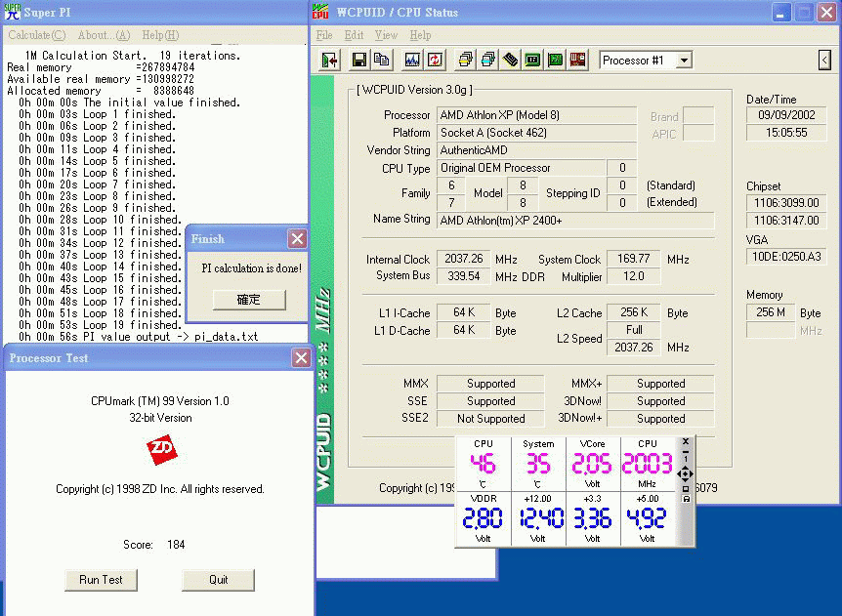Click the 'PI value output -> pi_data.txt' line
Image resolution: width=842 pixels, height=616 pixels.
pos(138,337)
